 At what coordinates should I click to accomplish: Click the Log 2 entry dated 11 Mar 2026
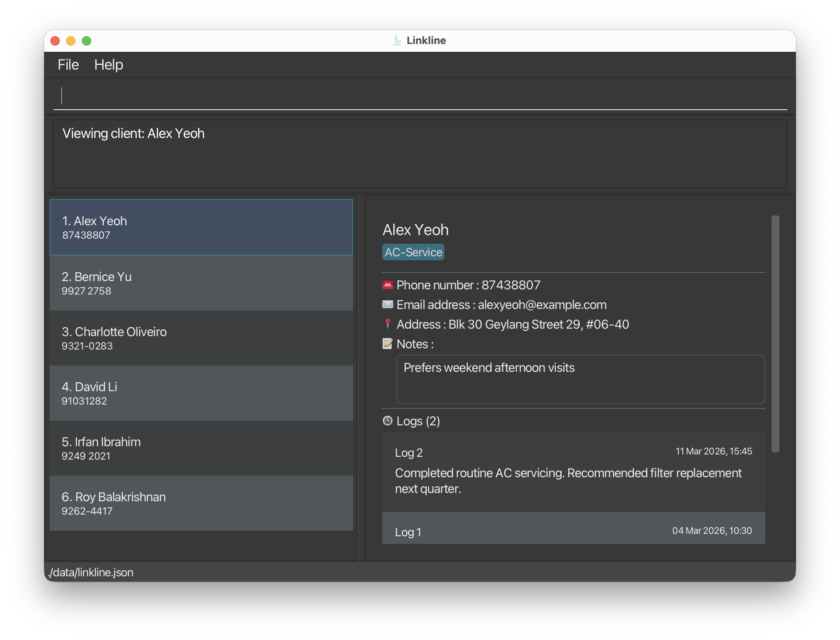pyautogui.click(x=573, y=472)
